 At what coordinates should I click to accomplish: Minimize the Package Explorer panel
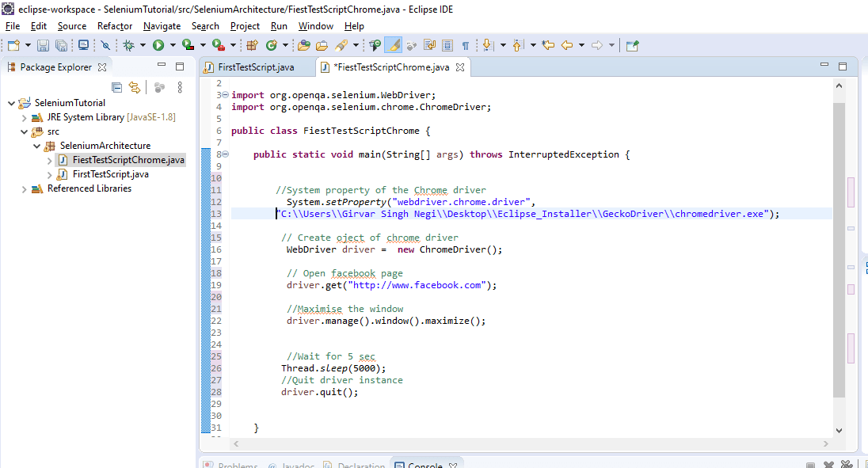pos(162,65)
